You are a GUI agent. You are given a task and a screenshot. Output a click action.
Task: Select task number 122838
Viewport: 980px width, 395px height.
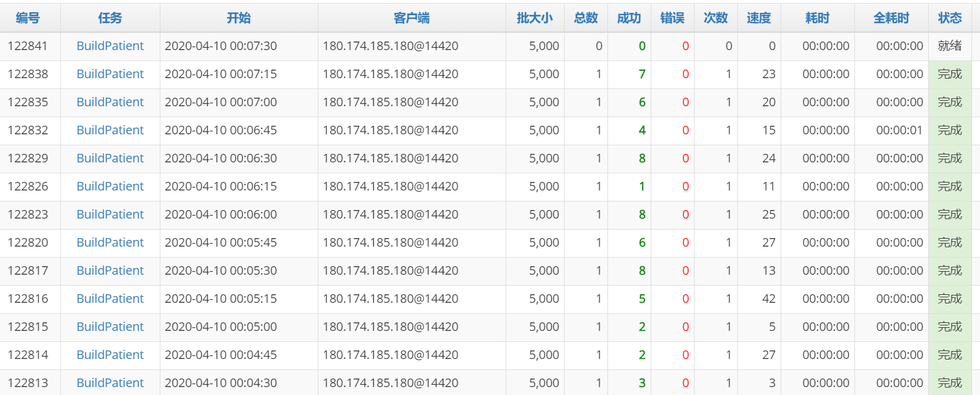(27, 74)
